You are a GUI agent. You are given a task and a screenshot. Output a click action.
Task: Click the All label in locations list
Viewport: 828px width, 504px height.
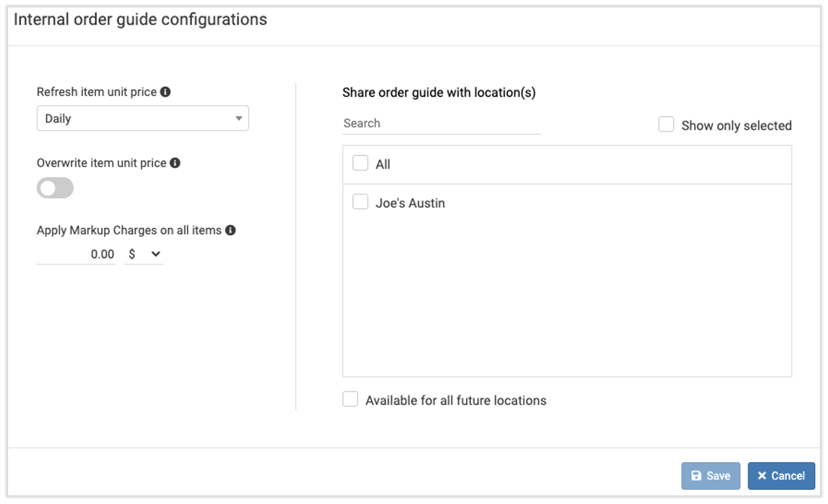pos(383,165)
